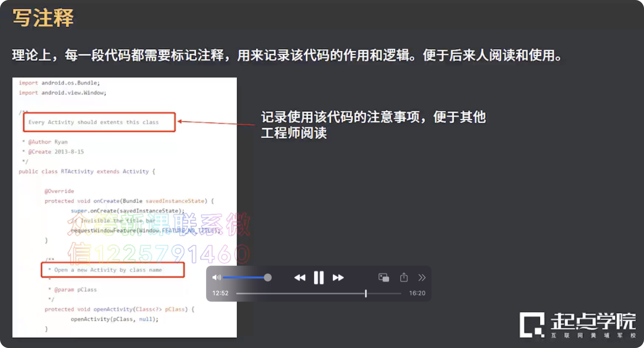Screen dimensions: 644x348
Task: Click the fast-forward double-arrow button
Action: point(338,278)
